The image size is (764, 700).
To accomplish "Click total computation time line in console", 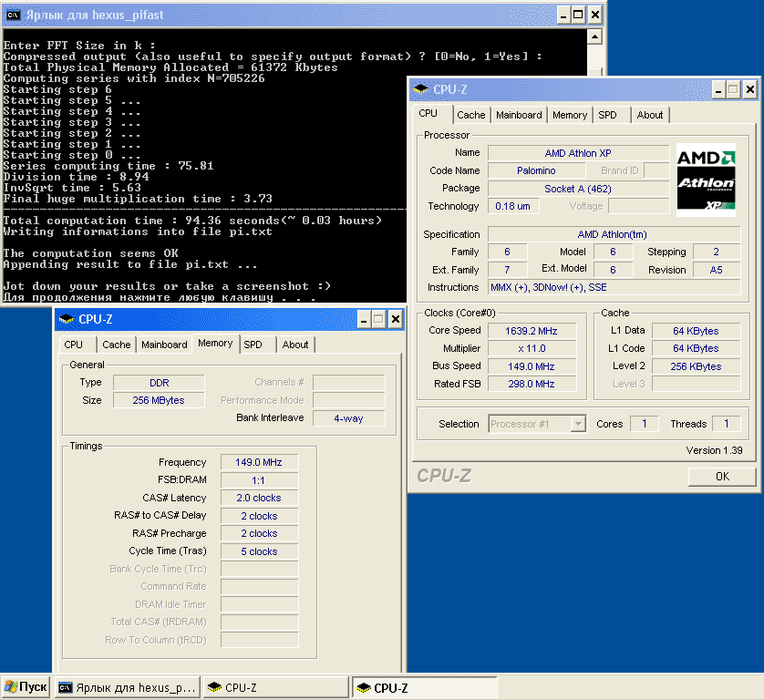I will [192, 221].
